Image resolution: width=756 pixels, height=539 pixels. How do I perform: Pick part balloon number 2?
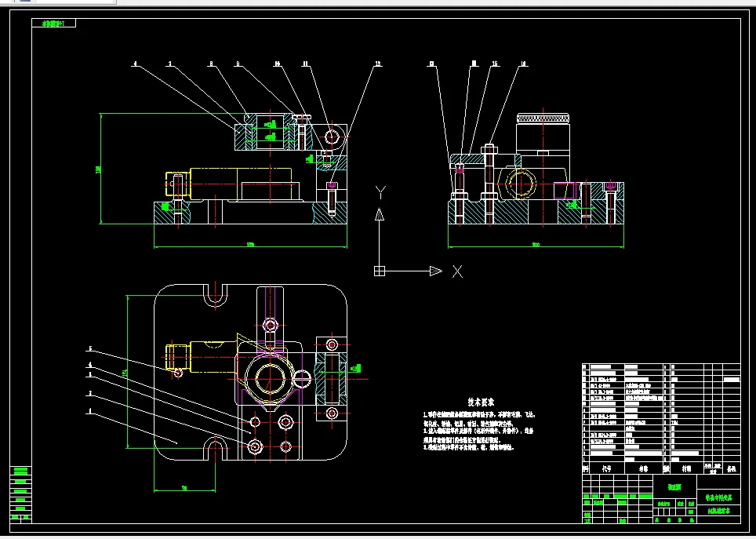tap(90, 394)
